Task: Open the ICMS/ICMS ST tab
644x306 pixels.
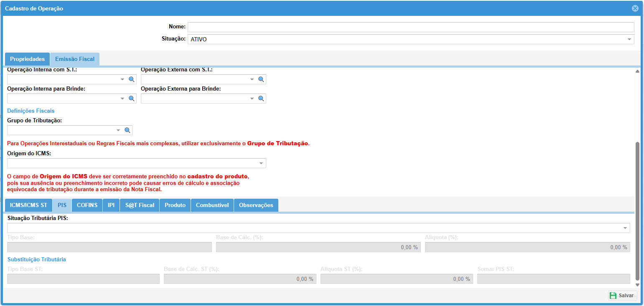Action: click(x=28, y=205)
